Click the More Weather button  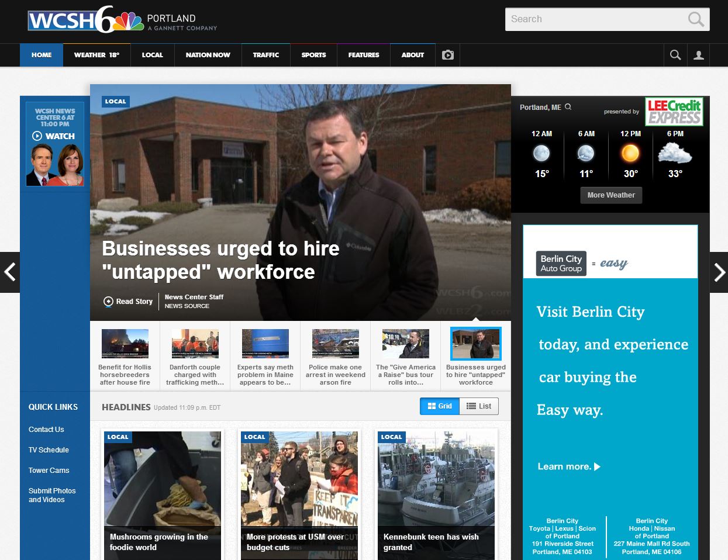(x=610, y=195)
